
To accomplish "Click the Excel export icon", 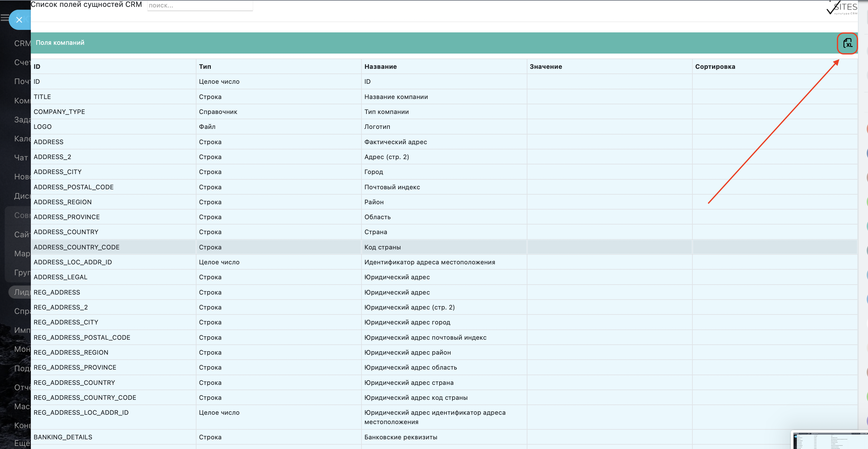I will (x=847, y=43).
